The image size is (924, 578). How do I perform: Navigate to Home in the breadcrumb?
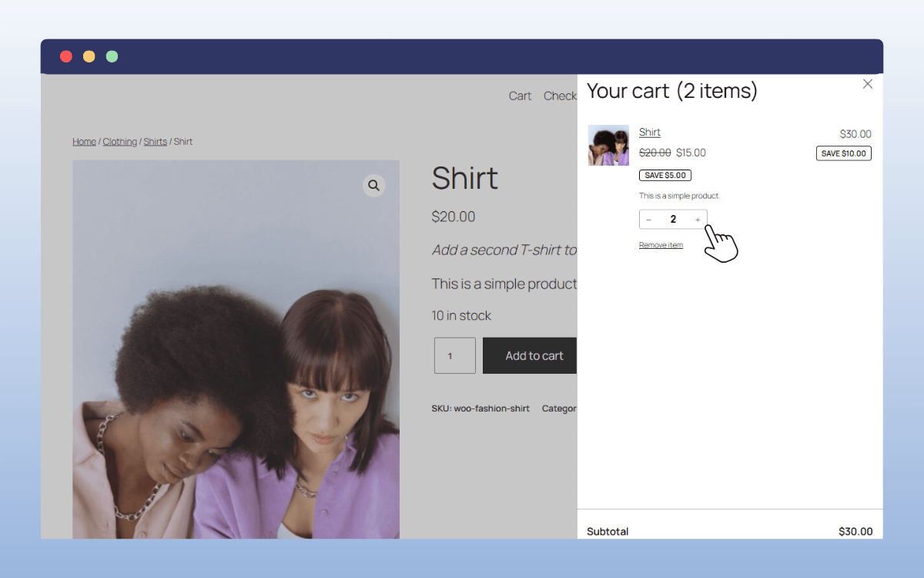(x=84, y=142)
